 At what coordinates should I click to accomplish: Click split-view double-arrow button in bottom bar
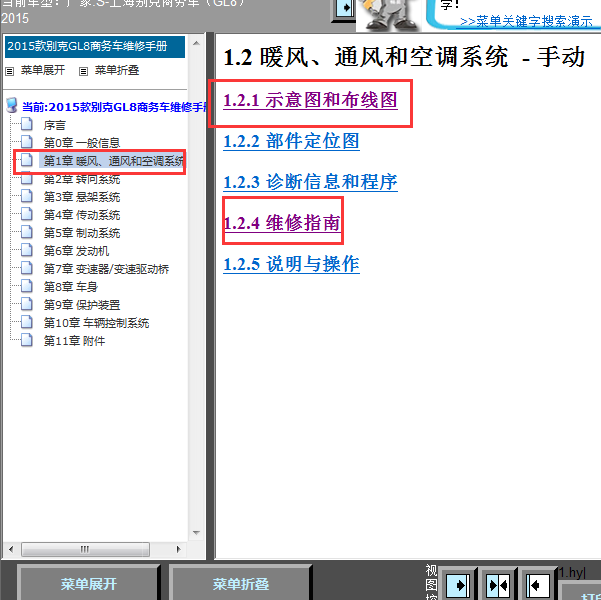pyautogui.click(x=498, y=585)
